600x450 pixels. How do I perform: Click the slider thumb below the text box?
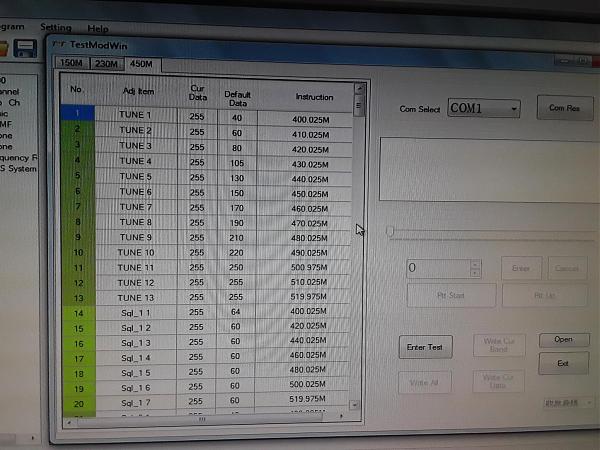tap(389, 232)
